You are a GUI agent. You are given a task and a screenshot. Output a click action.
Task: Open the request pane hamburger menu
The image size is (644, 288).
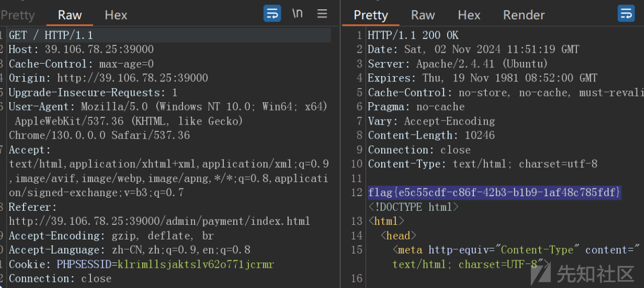[x=322, y=14]
